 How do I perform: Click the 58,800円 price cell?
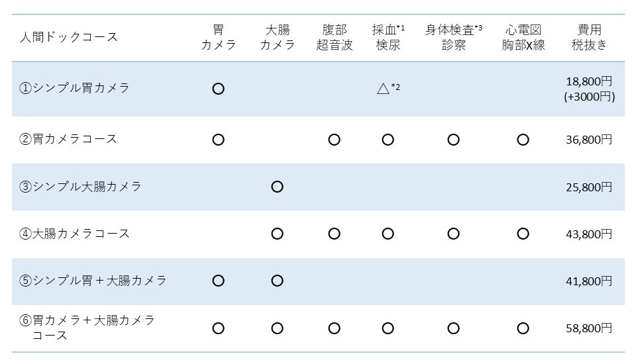tap(589, 328)
